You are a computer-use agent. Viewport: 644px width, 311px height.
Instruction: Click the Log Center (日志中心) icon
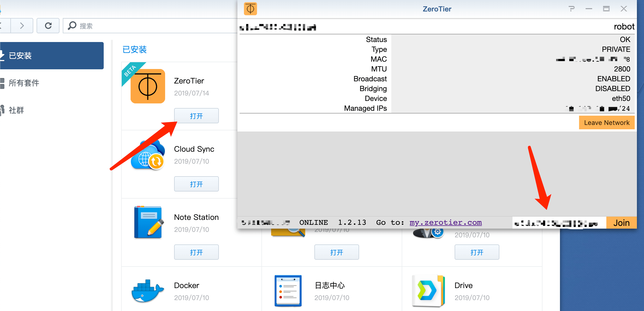point(288,291)
